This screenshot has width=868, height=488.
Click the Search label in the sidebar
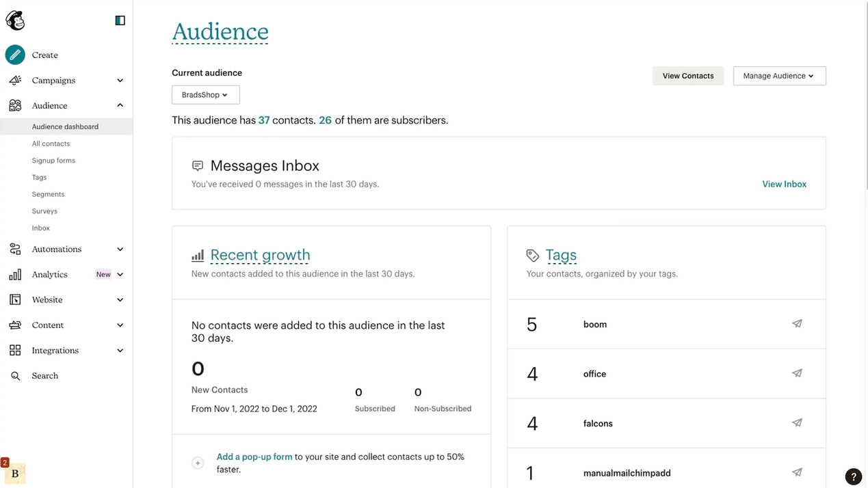[44, 376]
